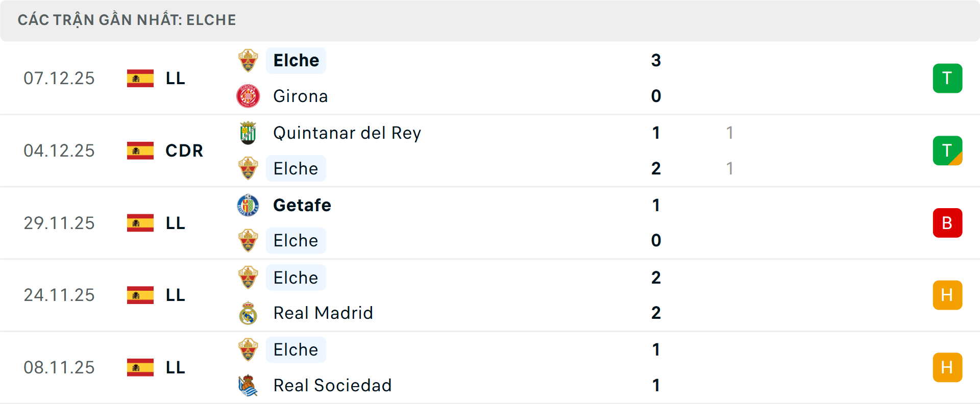This screenshot has height=404, width=980.
Task: Click the Real Madrid crest icon
Action: [x=248, y=313]
